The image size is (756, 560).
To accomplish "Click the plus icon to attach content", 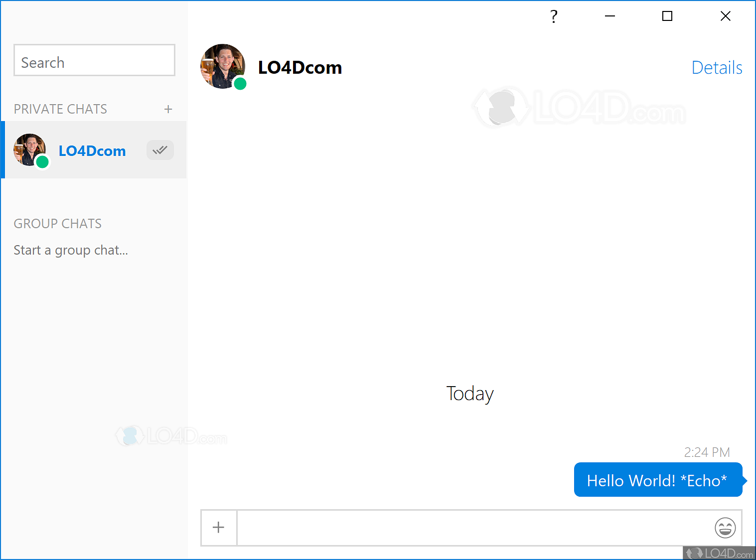I will pos(218,527).
